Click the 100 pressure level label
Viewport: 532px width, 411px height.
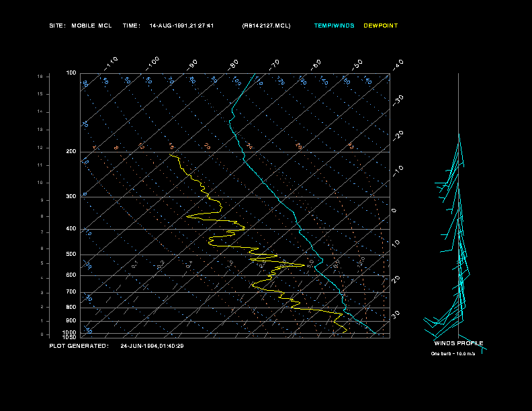click(x=71, y=73)
